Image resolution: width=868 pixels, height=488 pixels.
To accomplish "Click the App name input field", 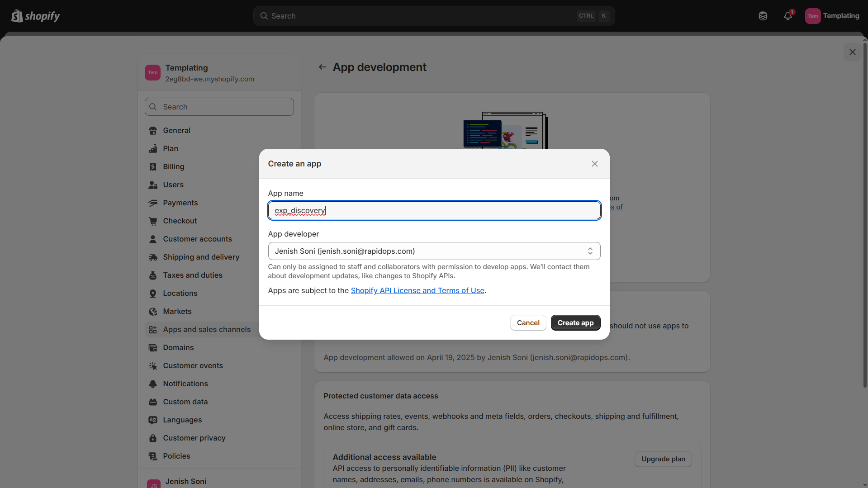I will click(434, 210).
